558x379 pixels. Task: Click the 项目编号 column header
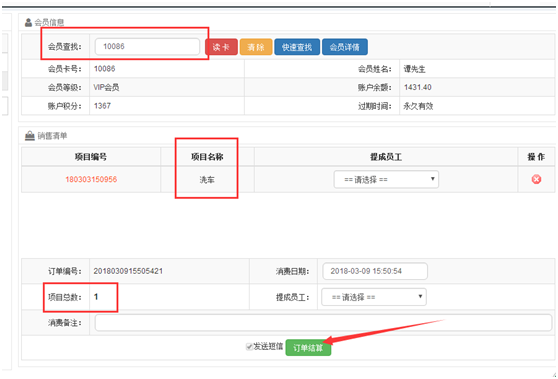tap(91, 157)
